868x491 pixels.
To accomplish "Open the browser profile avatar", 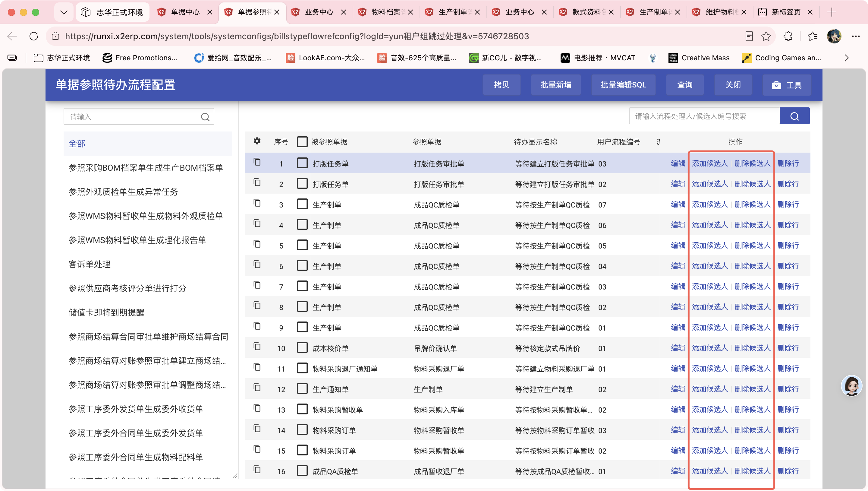I will (x=834, y=36).
